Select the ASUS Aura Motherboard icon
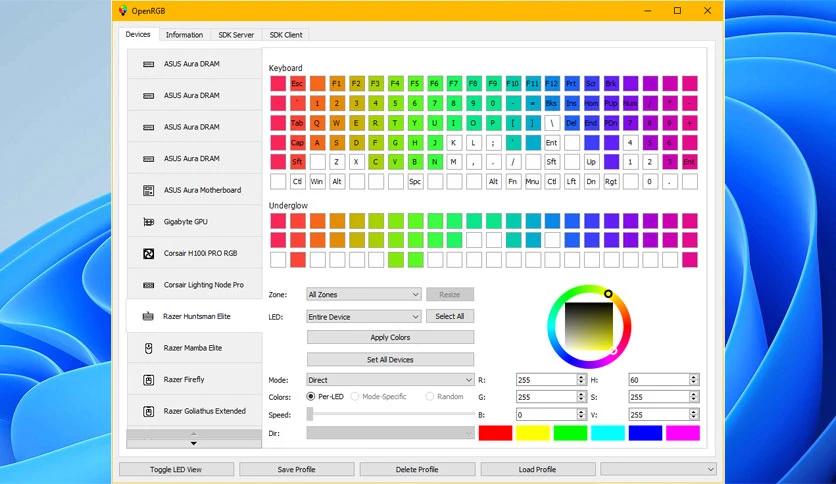 tap(149, 190)
